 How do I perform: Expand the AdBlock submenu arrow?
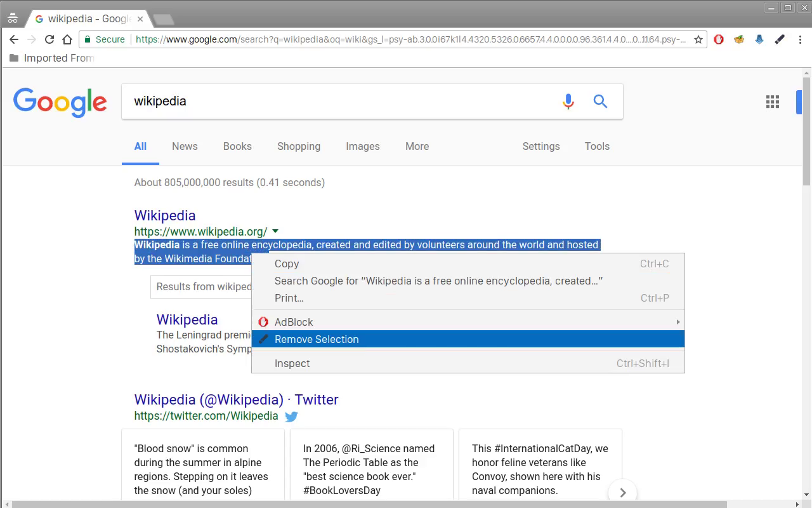[x=678, y=322]
